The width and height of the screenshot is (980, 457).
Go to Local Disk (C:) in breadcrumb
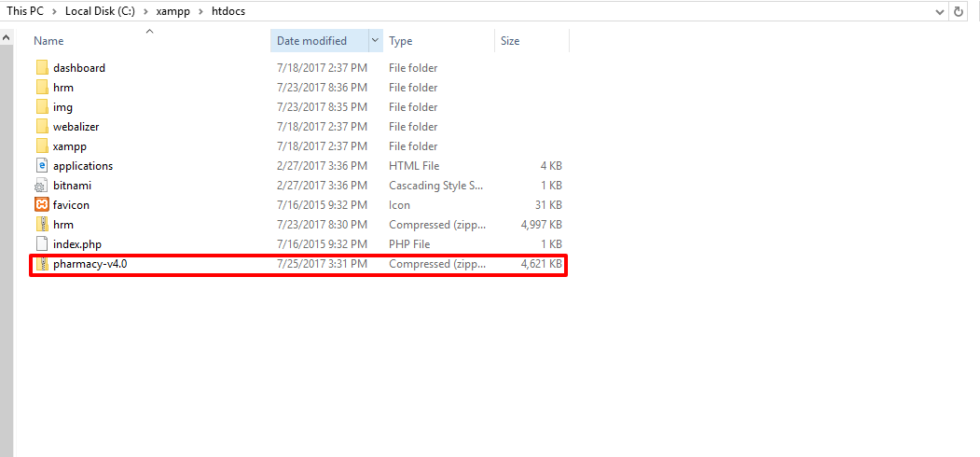click(100, 11)
